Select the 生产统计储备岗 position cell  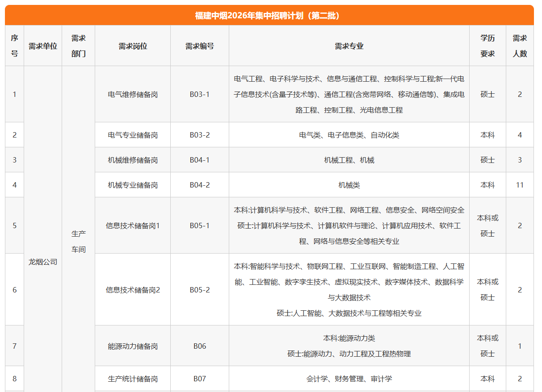click(x=133, y=379)
